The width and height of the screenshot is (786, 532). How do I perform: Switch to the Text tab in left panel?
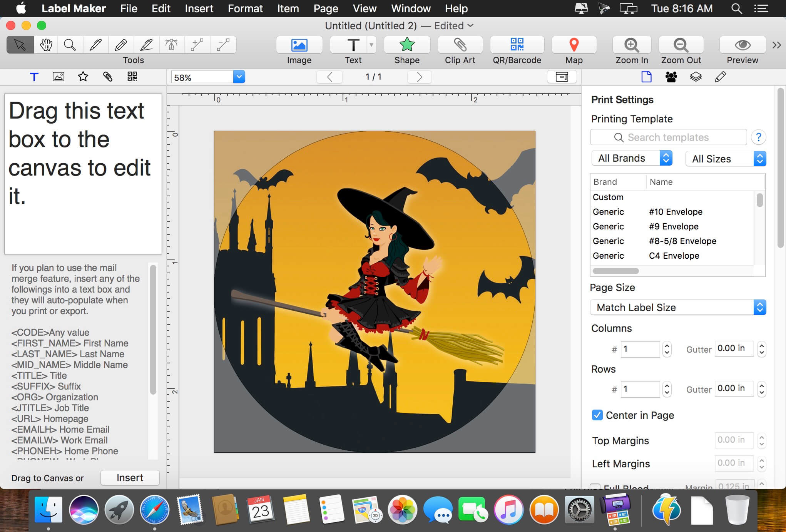pyautogui.click(x=34, y=77)
